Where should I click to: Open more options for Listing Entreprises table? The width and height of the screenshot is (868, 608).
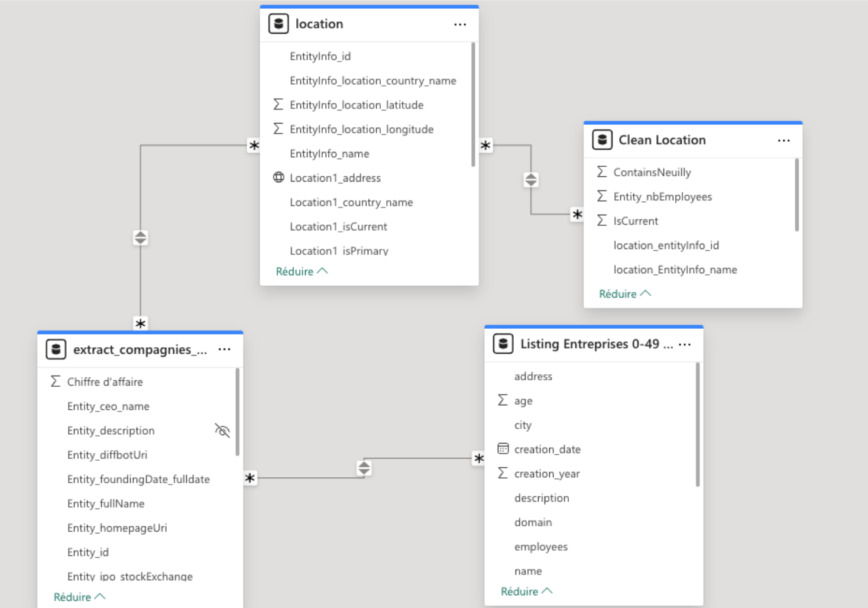pos(685,344)
